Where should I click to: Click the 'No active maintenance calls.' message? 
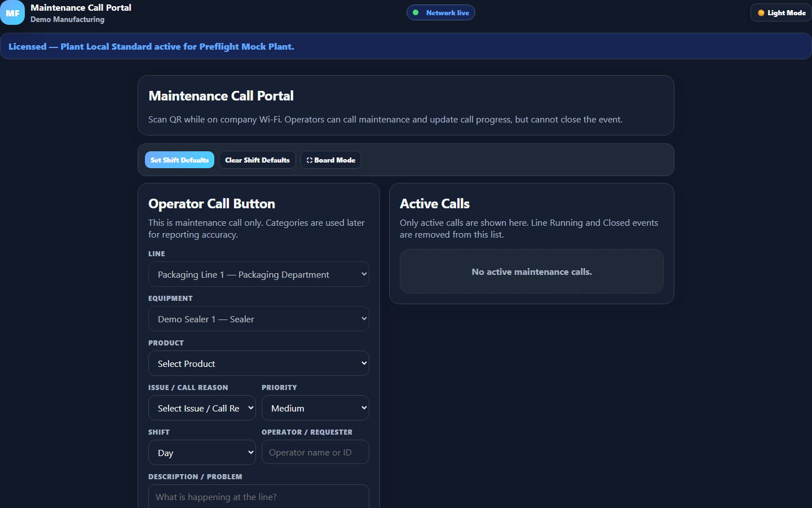pos(532,271)
